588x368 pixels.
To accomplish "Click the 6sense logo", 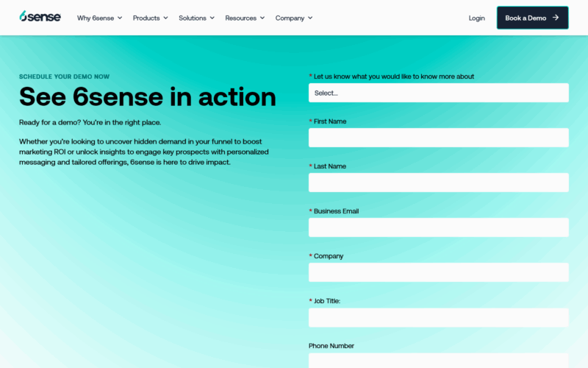I will click(x=40, y=16).
